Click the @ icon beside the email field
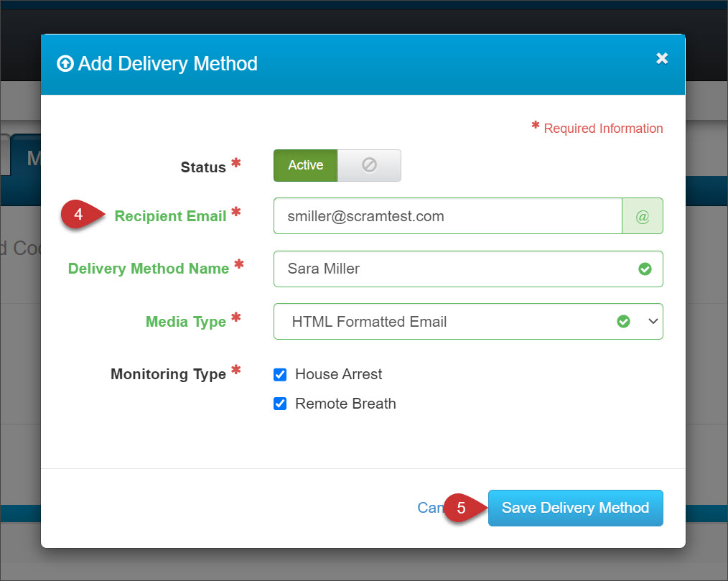 point(642,216)
